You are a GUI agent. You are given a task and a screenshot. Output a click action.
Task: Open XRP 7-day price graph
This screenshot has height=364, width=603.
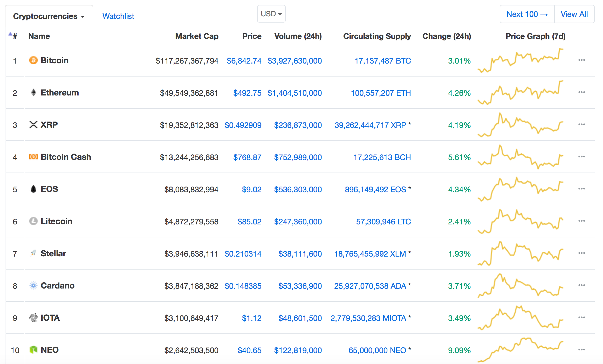pos(520,125)
